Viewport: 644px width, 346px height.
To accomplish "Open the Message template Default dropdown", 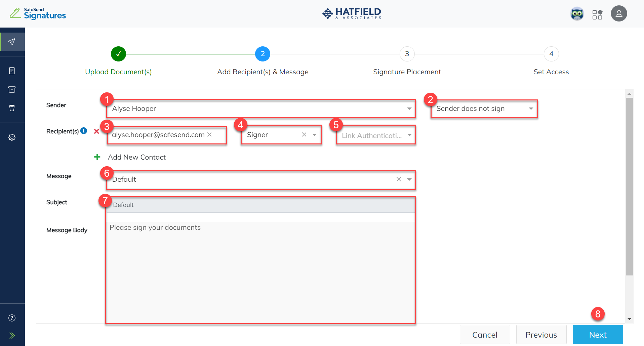I will pos(409,179).
